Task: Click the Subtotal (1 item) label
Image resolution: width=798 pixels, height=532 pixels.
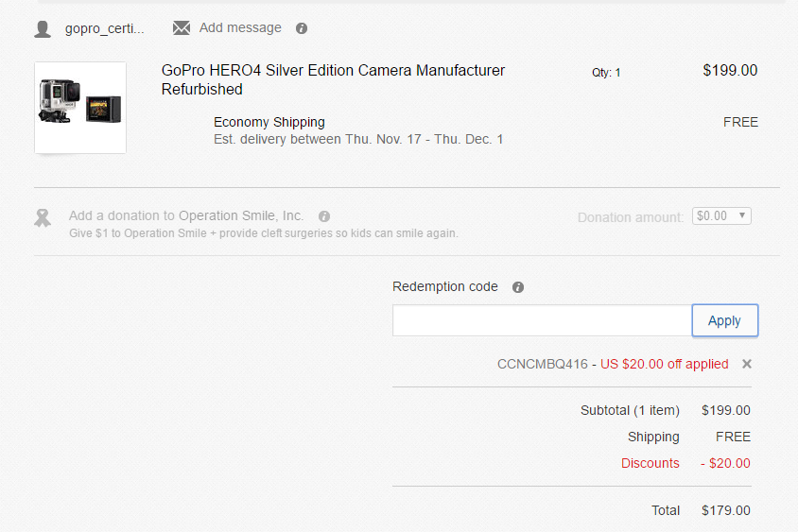Action: (630, 410)
